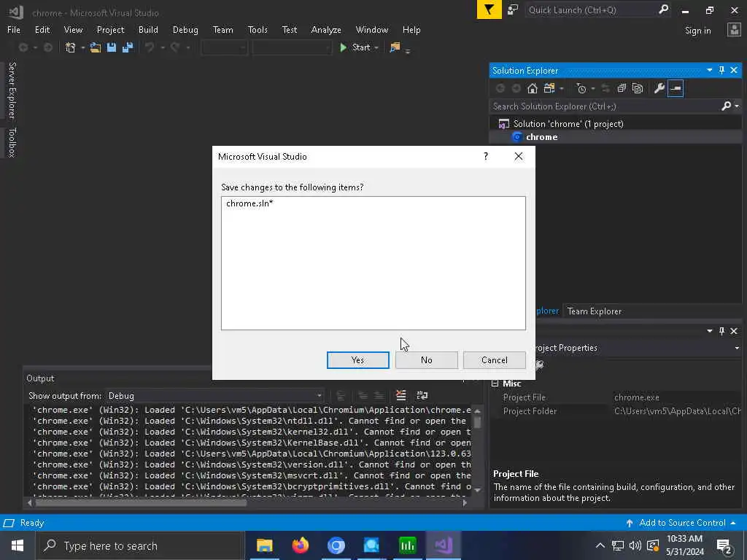Click the Save toolbar icon
This screenshot has width=747, height=560.
[112, 47]
